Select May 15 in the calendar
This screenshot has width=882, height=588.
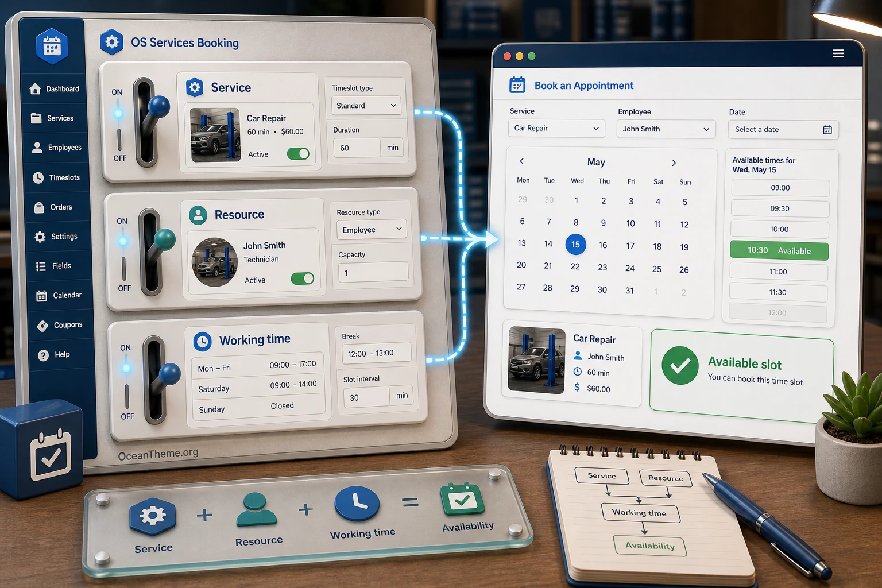tap(575, 244)
